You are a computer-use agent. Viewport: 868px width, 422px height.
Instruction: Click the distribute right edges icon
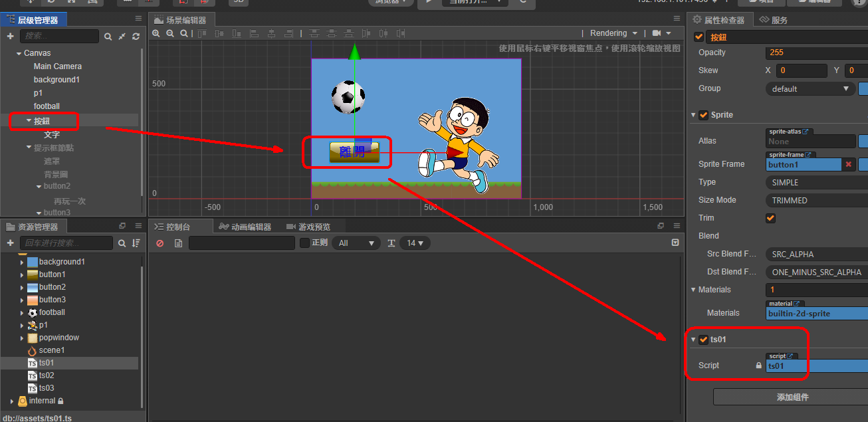coord(400,33)
